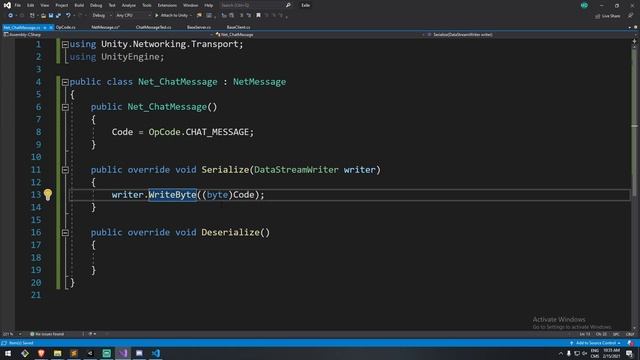Collapse the Net_ChatMessage class block
The image size is (640, 360).
click(x=65, y=82)
